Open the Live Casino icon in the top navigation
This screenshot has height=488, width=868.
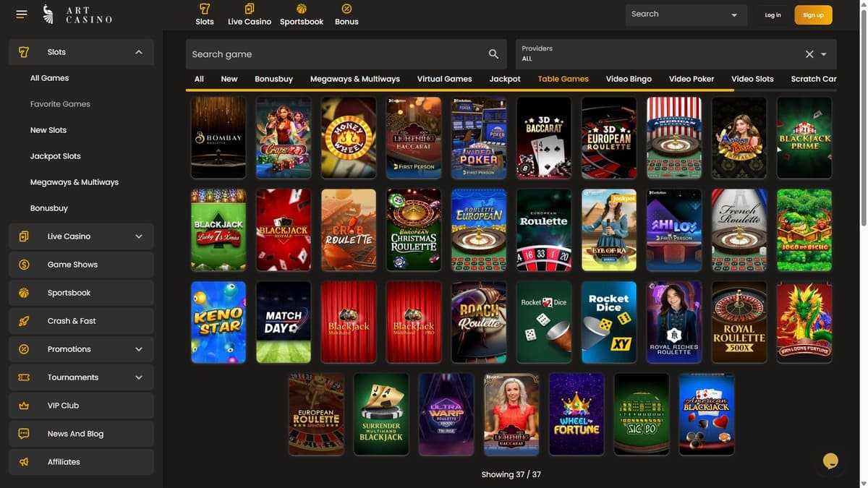pos(250,9)
